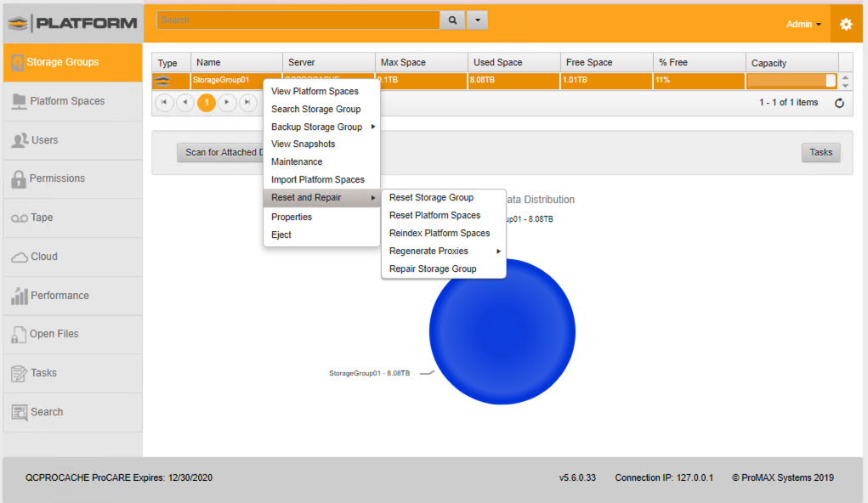This screenshot has height=503, width=868.
Task: Open Performance section in sidebar
Action: (x=72, y=296)
